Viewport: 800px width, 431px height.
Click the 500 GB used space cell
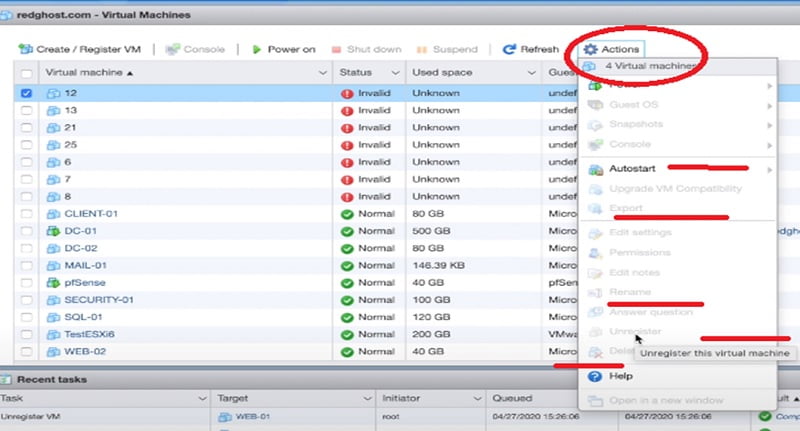click(x=431, y=231)
